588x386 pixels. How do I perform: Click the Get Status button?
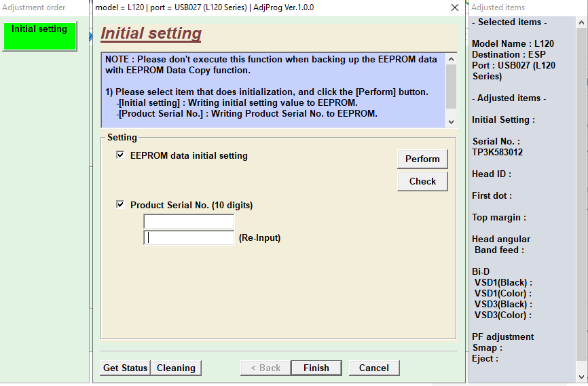(x=125, y=368)
